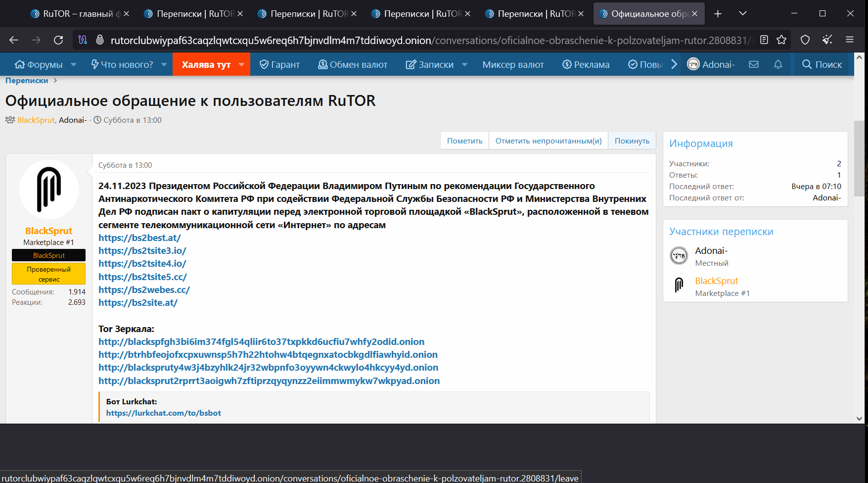
Task: Go back using the browser back arrow
Action: (x=14, y=40)
